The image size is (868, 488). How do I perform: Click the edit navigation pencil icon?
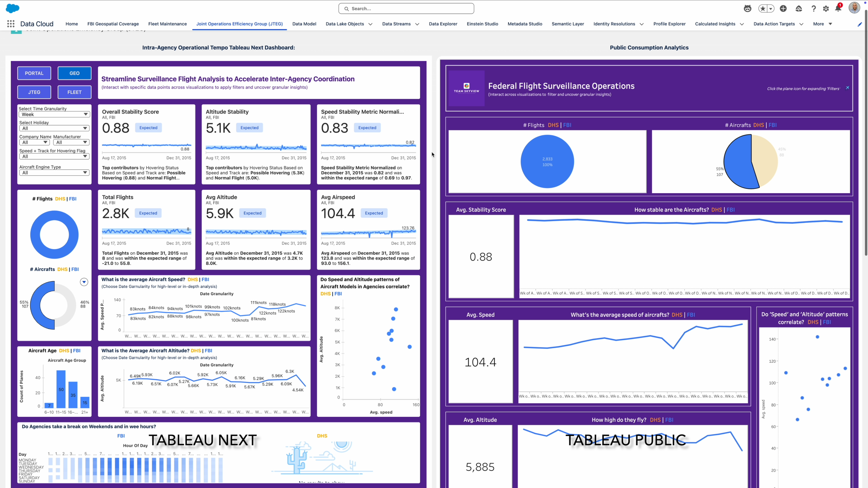pyautogui.click(x=860, y=24)
